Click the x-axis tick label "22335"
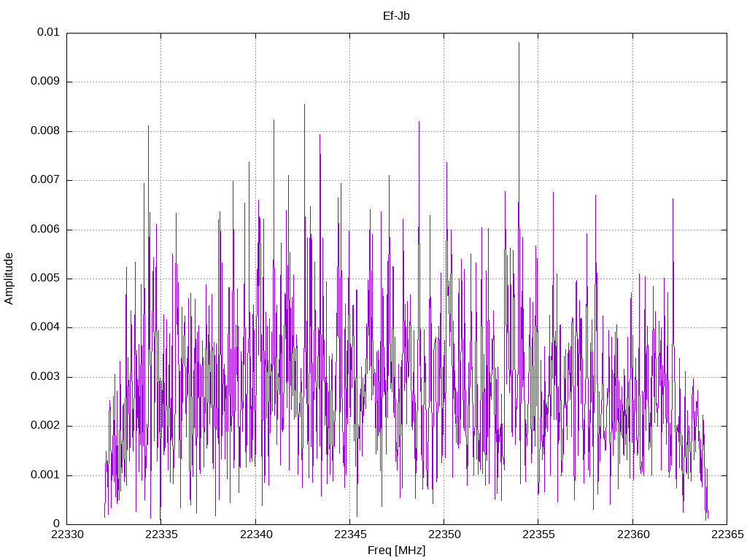 161,534
